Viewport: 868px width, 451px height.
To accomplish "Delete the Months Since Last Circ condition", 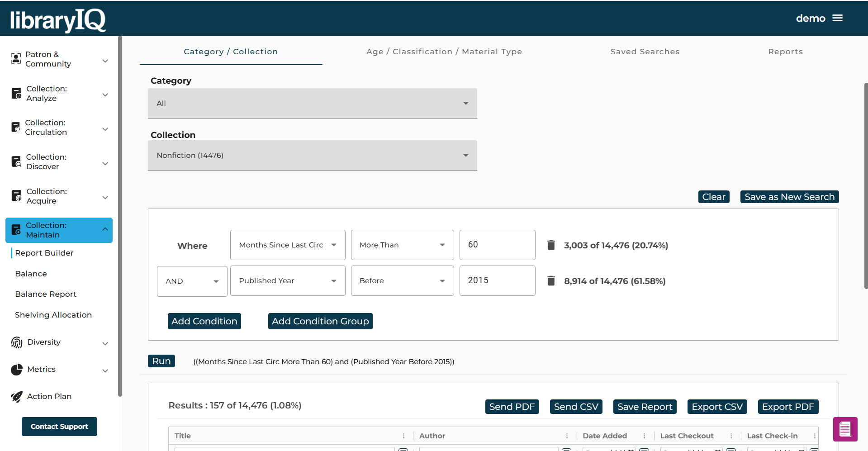I will tap(551, 245).
